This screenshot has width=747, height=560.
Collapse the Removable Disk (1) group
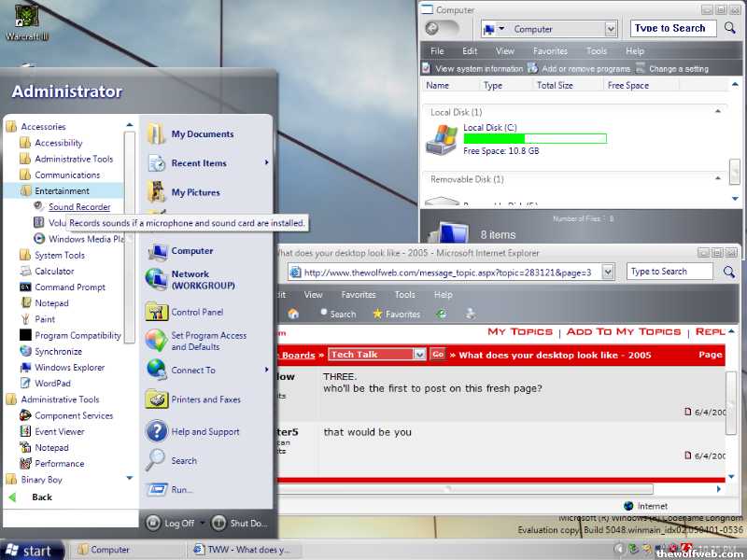[x=718, y=178]
